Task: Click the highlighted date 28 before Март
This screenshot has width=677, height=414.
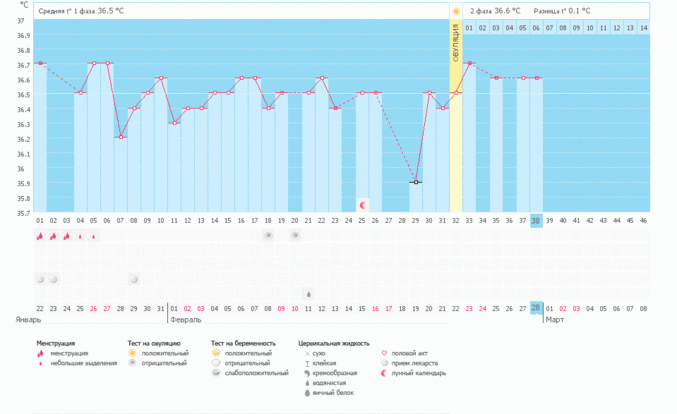Action: tap(536, 308)
